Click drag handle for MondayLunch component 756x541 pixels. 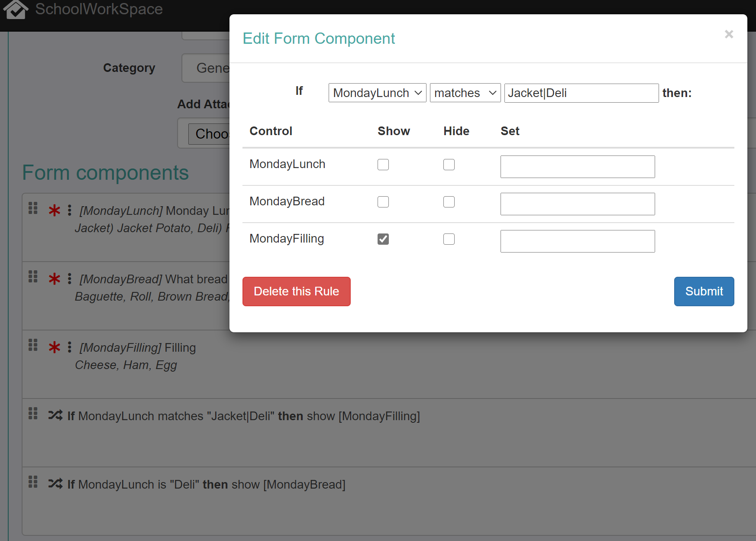click(x=33, y=208)
